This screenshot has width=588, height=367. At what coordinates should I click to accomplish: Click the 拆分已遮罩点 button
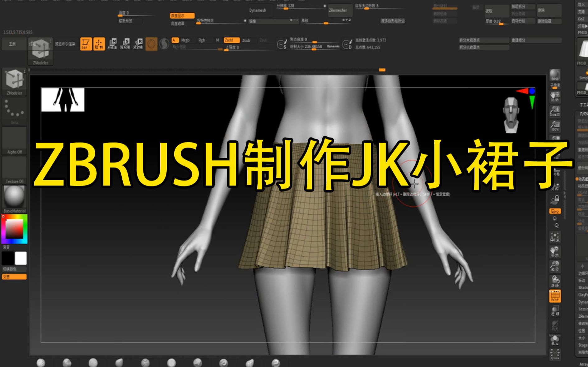point(484,47)
